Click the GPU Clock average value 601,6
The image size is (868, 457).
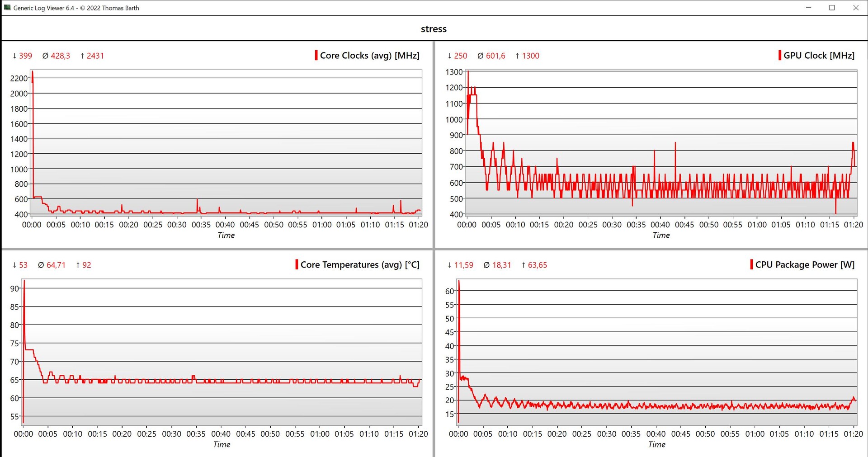495,56
